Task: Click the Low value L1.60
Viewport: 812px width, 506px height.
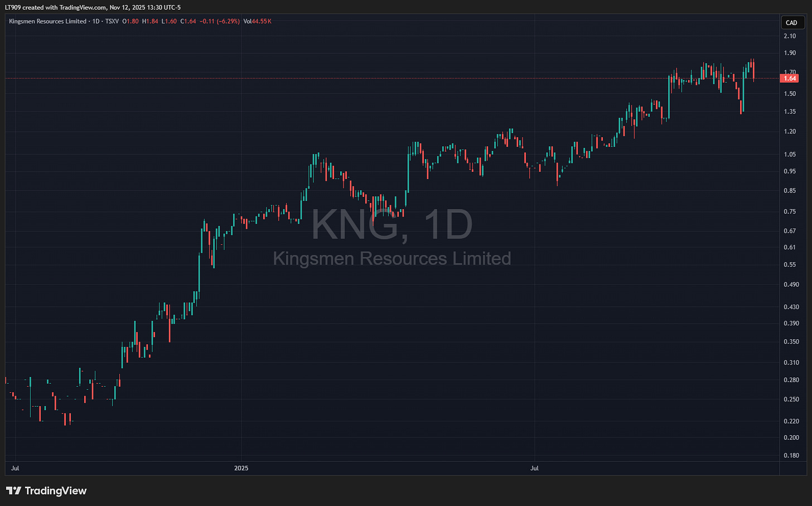Action: (169, 21)
